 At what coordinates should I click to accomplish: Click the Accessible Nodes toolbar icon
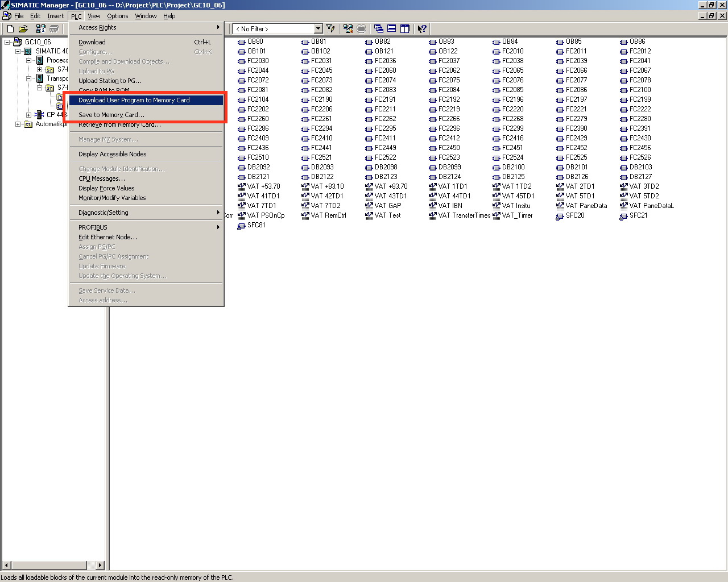[41, 28]
